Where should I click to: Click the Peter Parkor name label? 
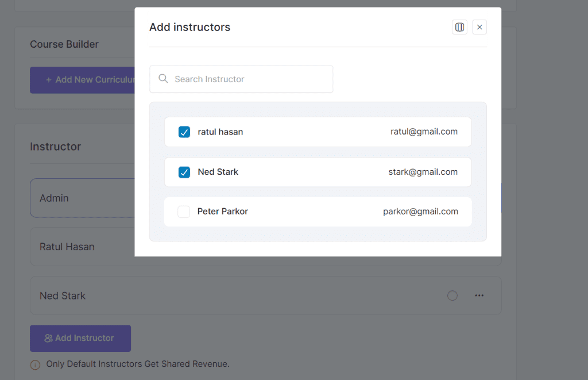(x=222, y=212)
